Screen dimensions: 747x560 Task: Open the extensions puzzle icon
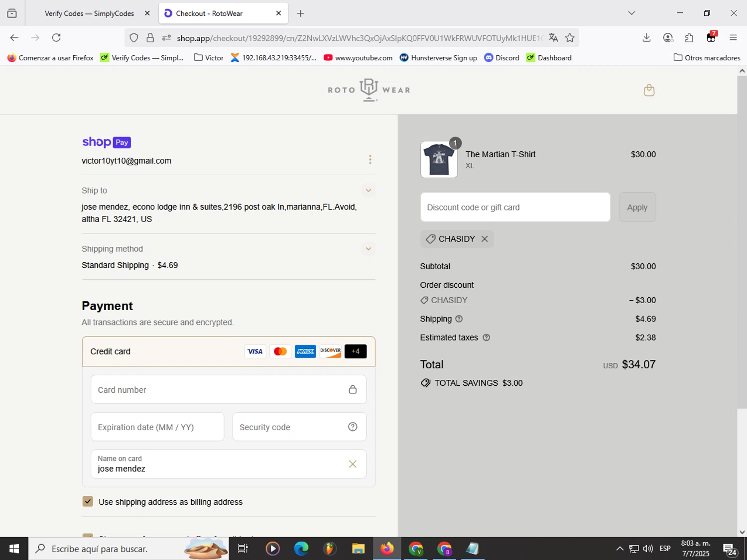[x=689, y=38]
